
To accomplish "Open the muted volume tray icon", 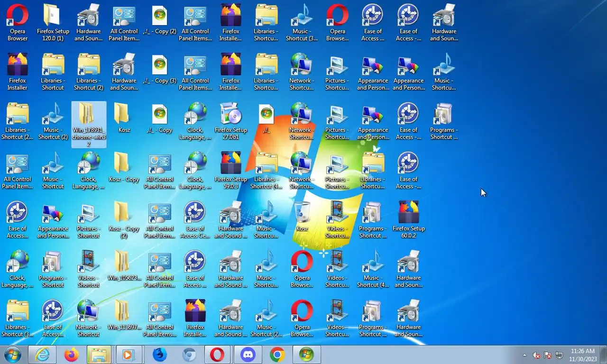I will click(x=536, y=355).
